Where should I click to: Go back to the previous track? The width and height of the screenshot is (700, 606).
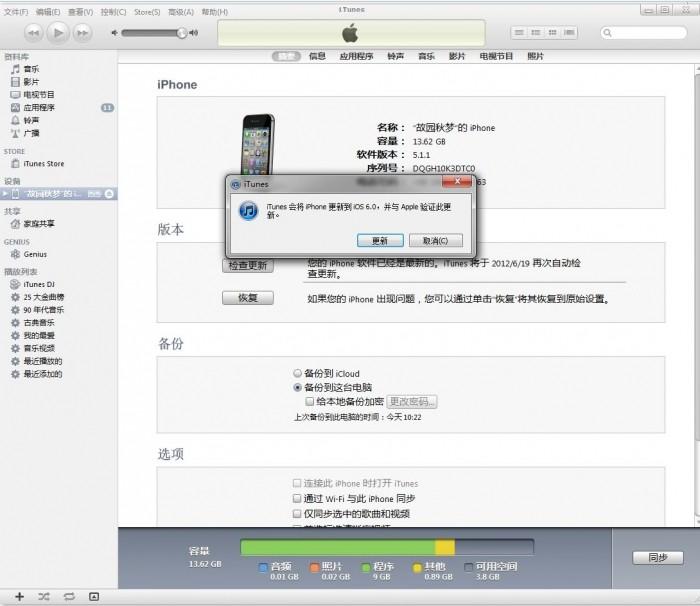31,33
